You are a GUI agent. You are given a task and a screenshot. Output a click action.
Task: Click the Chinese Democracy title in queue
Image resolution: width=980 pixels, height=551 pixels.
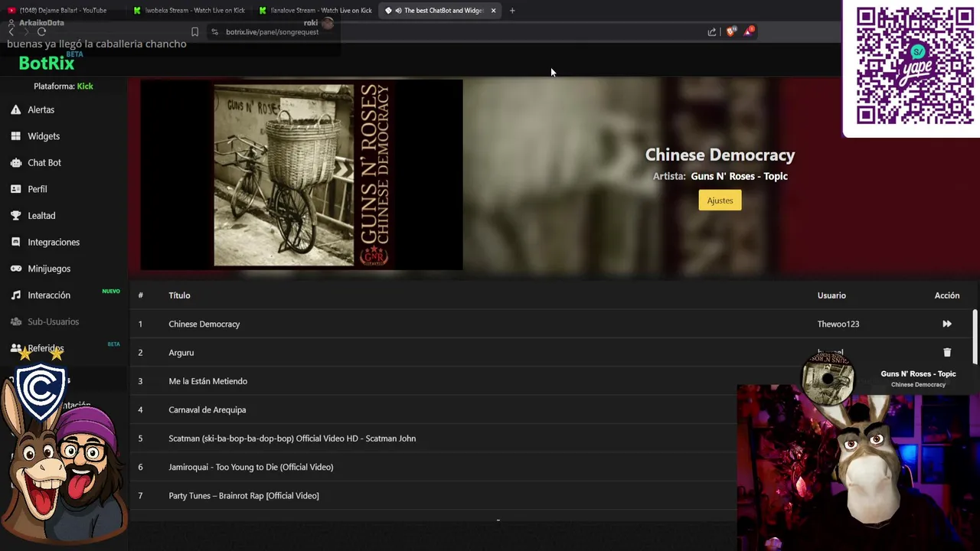[204, 324]
